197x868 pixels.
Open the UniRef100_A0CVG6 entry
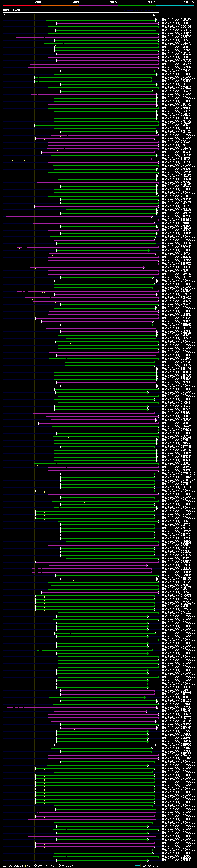pyautogui.click(x=177, y=61)
